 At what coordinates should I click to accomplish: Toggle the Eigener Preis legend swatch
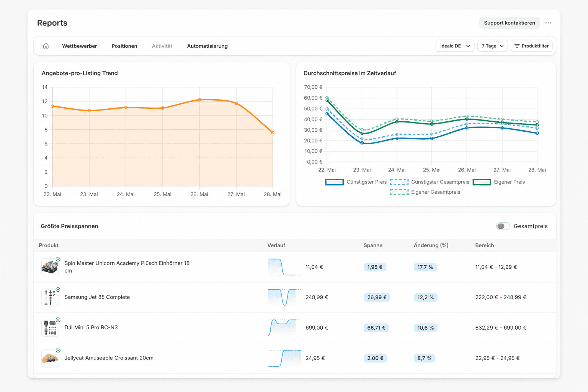482,182
